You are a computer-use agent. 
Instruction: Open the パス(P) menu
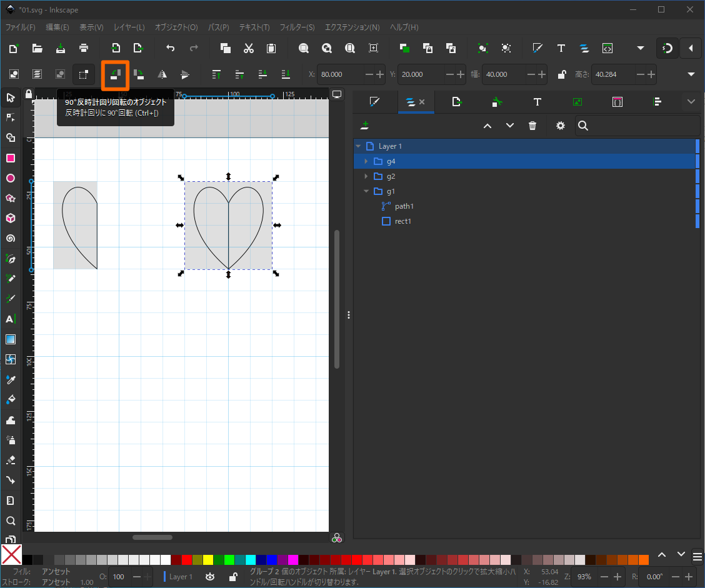(x=219, y=27)
